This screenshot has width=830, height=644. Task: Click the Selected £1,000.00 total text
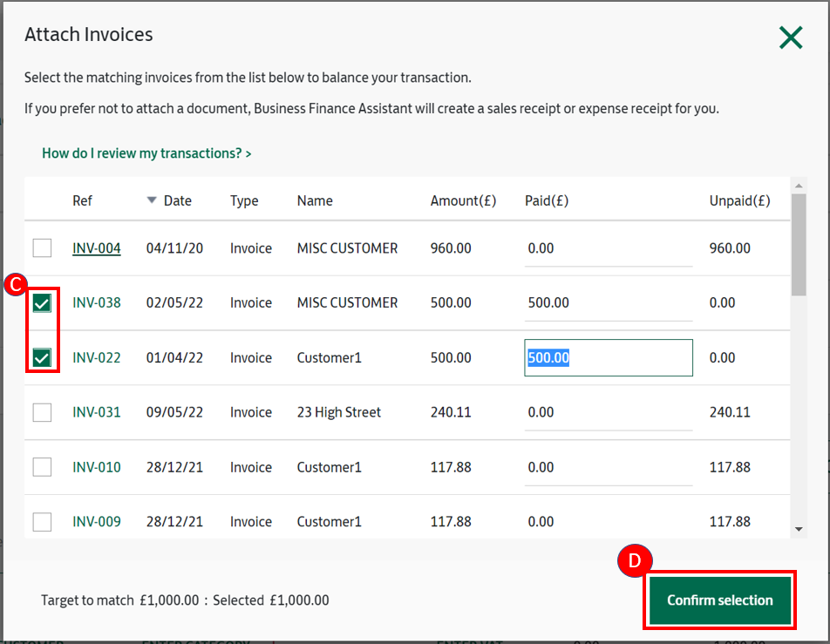tap(271, 600)
